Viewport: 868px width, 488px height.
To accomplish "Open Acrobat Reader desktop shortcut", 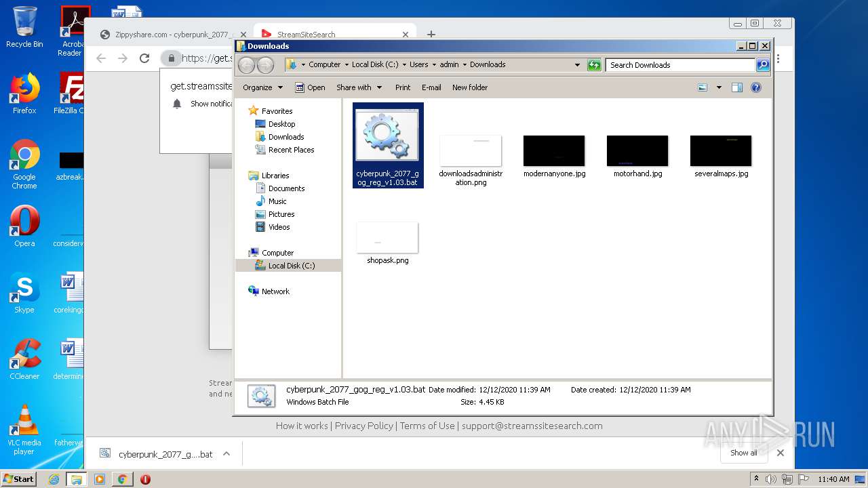I will 71,32.
